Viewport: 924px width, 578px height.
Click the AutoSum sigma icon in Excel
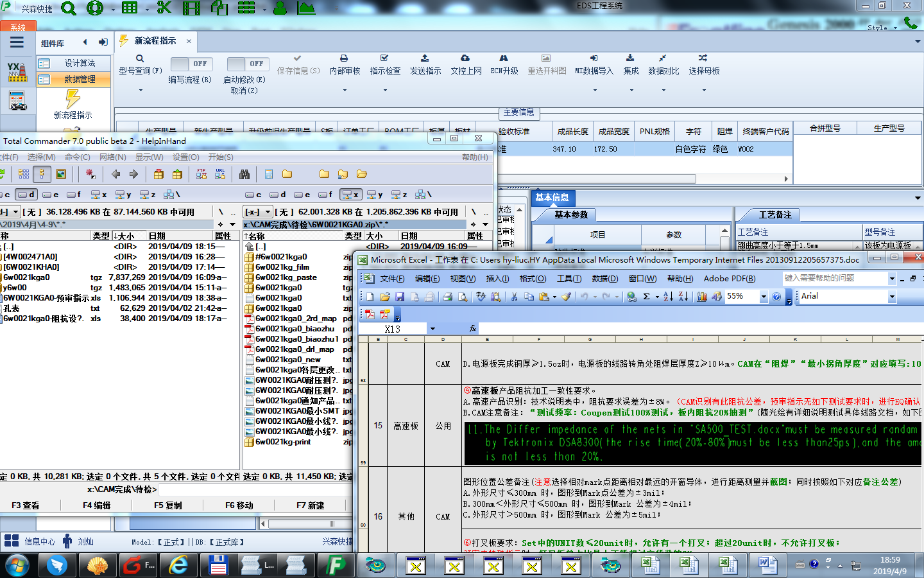point(647,297)
